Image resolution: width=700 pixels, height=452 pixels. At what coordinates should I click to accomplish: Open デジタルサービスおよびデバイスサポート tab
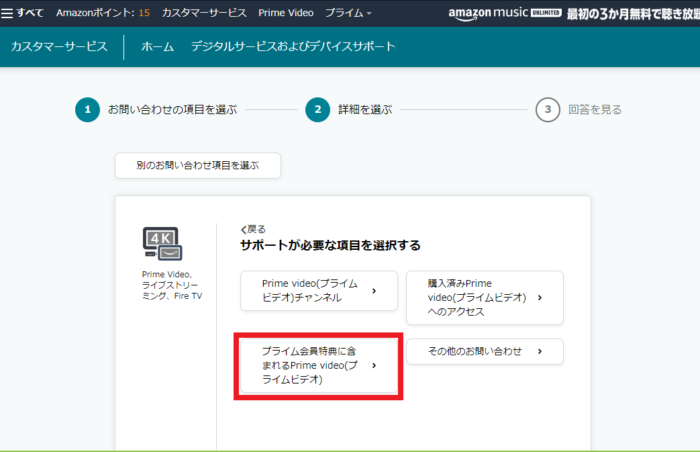293,46
